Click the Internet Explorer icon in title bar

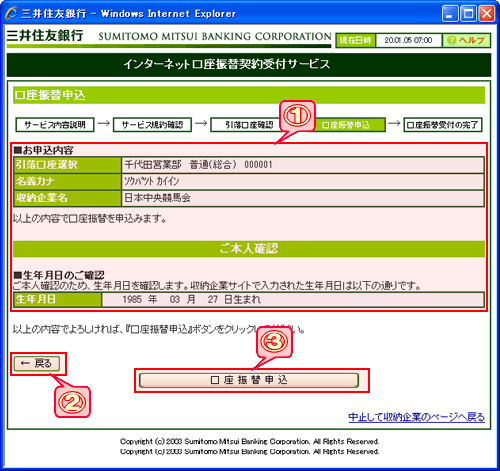tap(11, 13)
